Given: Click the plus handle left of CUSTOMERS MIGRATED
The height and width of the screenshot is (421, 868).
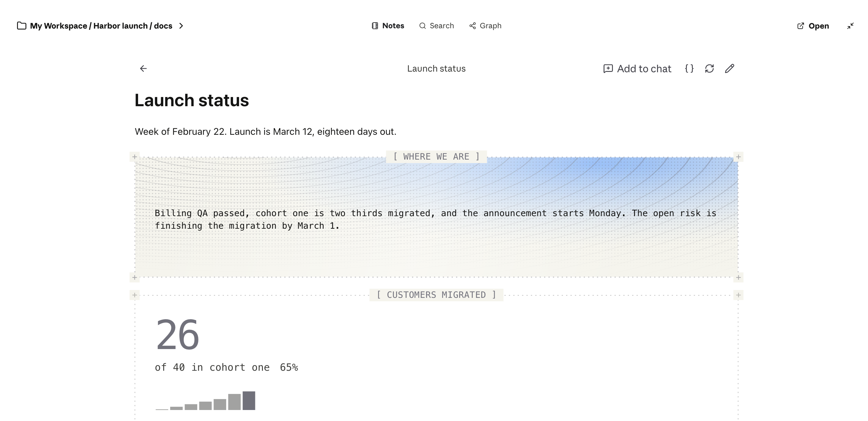Looking at the screenshot, I should (x=135, y=295).
